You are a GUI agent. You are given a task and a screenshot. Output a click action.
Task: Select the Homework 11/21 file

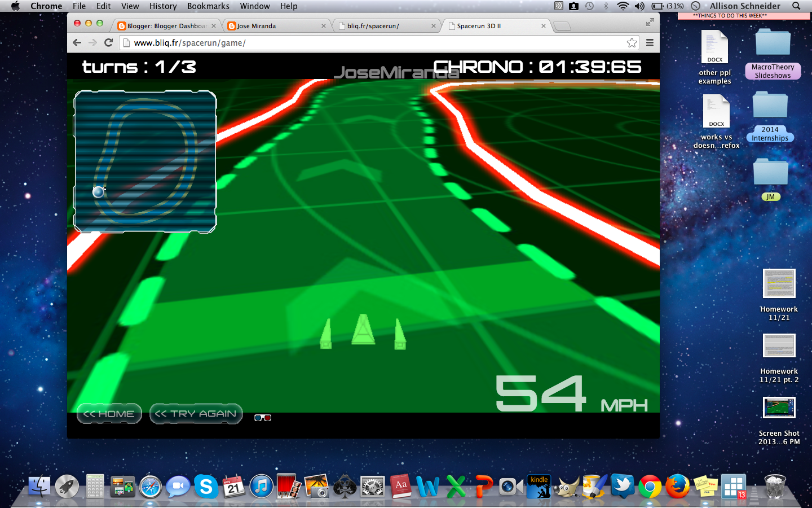pos(779,295)
